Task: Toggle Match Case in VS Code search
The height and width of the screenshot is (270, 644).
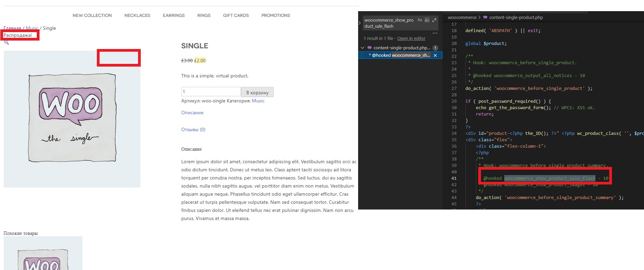Action: [420, 20]
